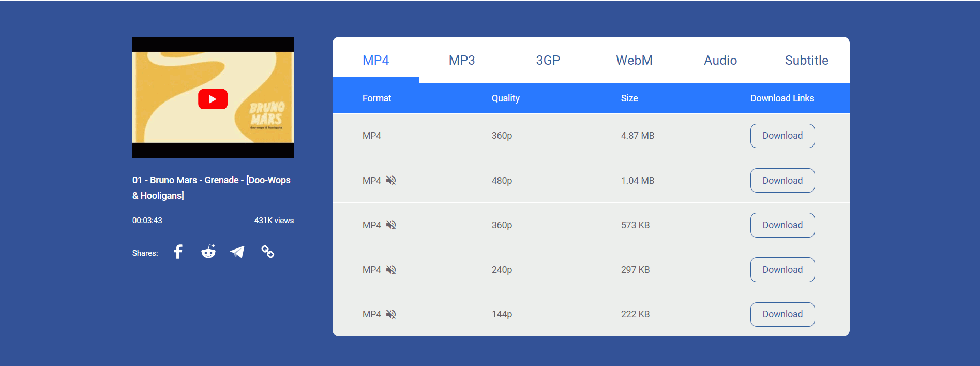This screenshot has width=980, height=366.
Task: Click the Size column header
Action: click(x=629, y=98)
